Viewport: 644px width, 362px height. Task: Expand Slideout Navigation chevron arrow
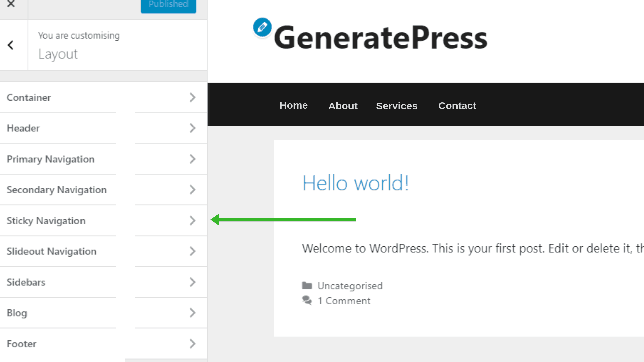tap(192, 252)
